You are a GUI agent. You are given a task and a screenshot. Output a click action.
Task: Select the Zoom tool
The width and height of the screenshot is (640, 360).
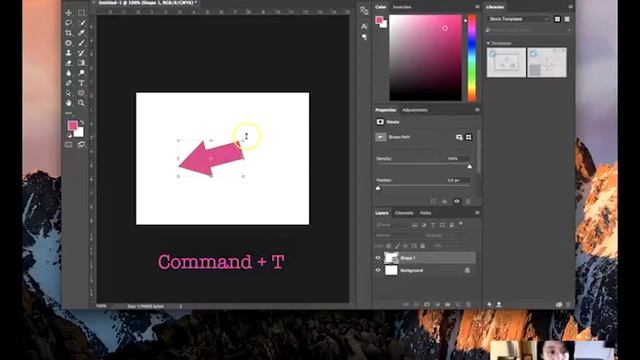[81, 103]
